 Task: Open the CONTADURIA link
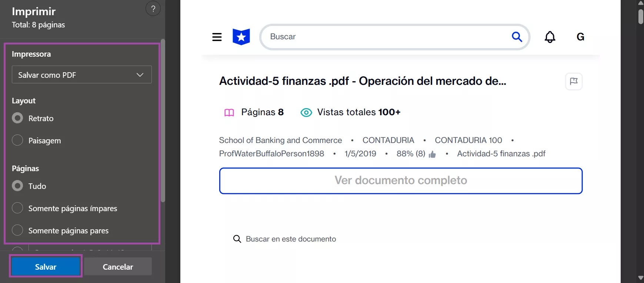[x=388, y=140]
